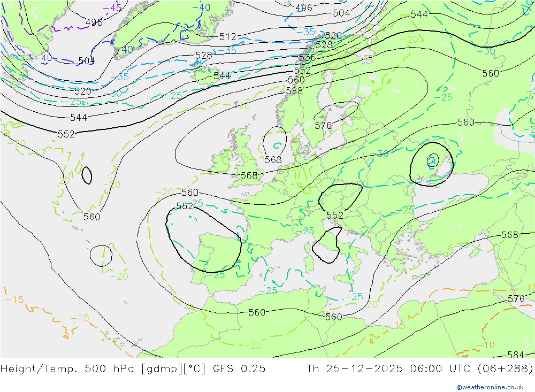Click the 528 label west of Iceland
This screenshot has height=392, width=535.
click(203, 55)
